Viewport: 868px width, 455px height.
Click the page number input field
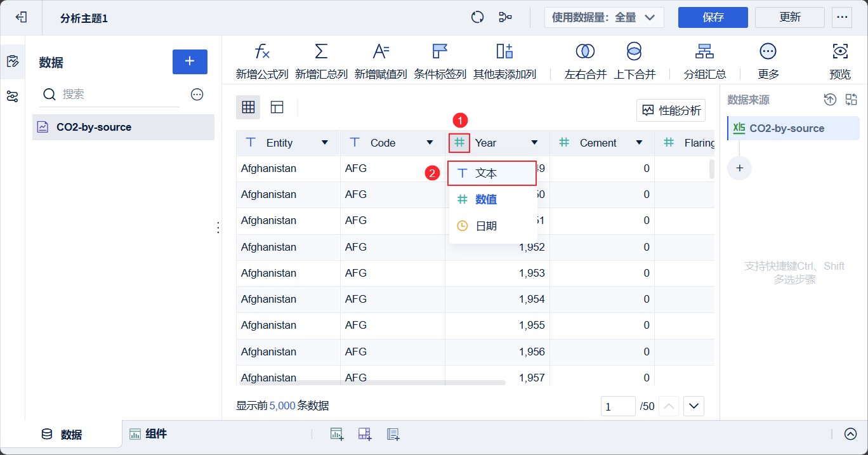point(617,406)
